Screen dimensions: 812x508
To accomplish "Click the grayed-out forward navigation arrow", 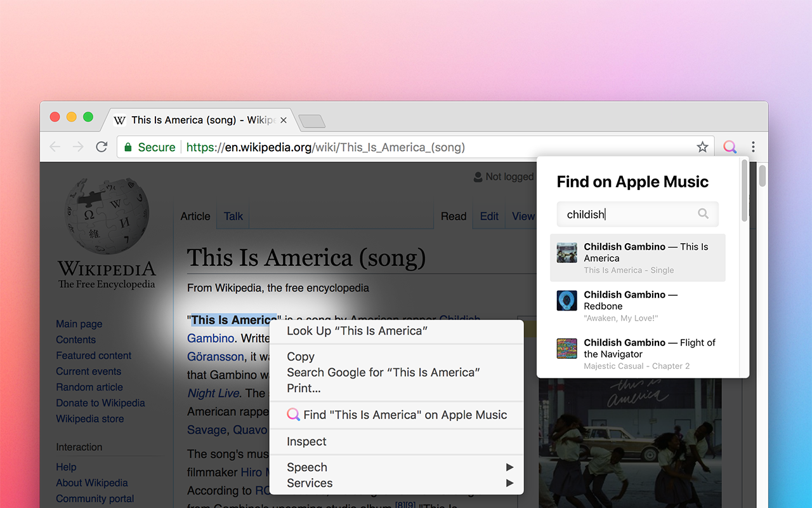I will click(x=78, y=147).
